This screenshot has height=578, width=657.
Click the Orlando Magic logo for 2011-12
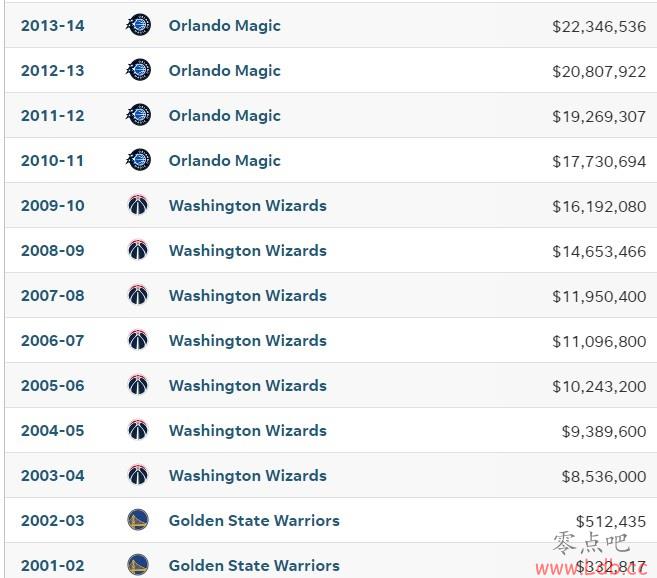[139, 115]
